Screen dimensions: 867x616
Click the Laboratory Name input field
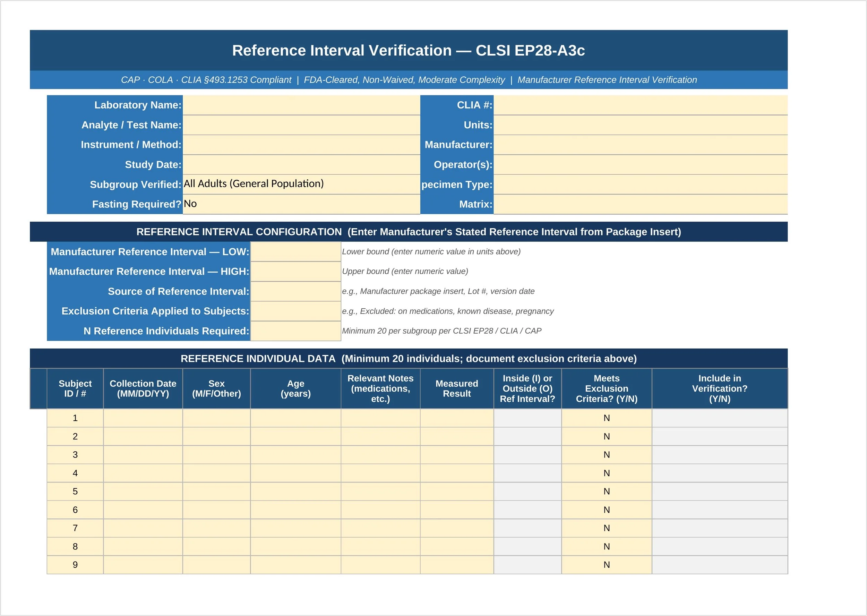coord(301,105)
